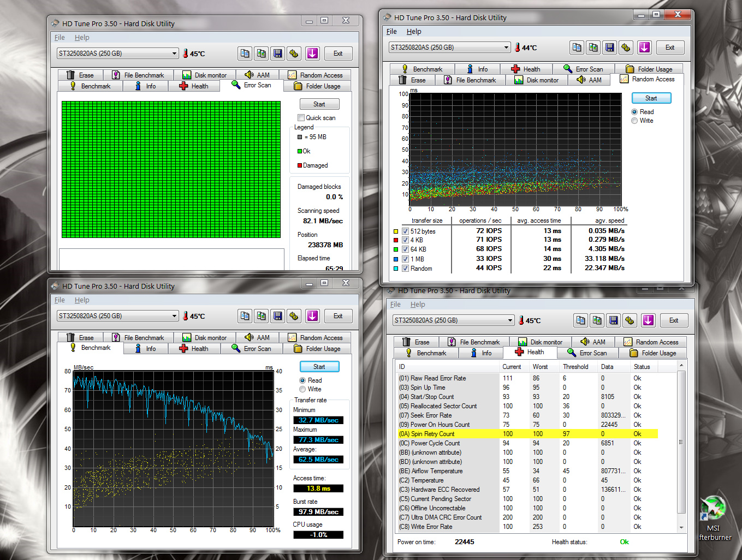
Task: Select Write radio button in Benchmark window
Action: (302, 389)
